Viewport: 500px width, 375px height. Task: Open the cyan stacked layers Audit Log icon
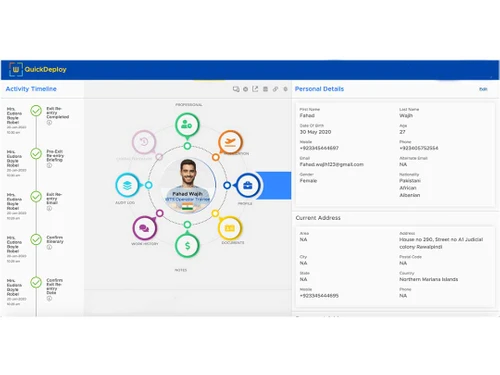[x=127, y=185]
